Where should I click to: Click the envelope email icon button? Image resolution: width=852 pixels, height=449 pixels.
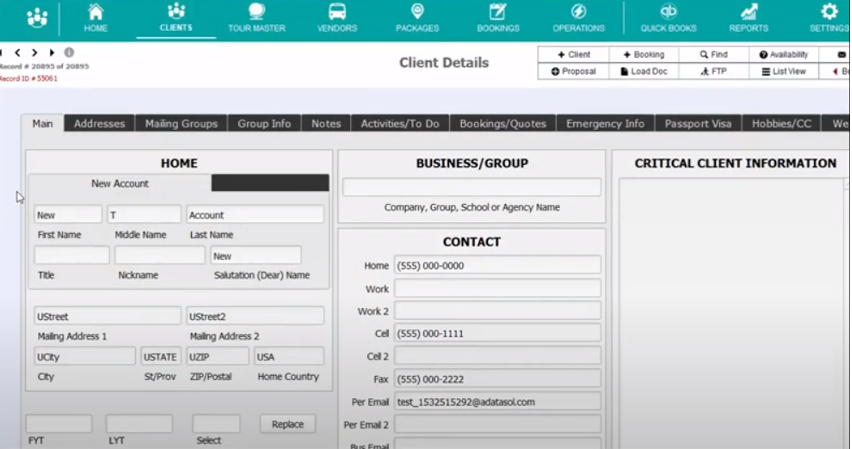(x=841, y=54)
